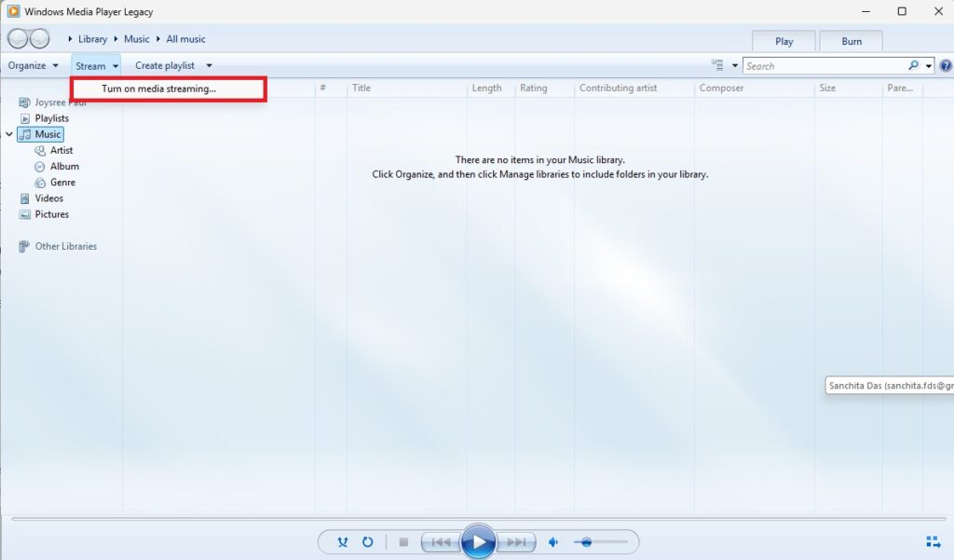954x560 pixels.
Task: Click the Play button
Action: (x=479, y=541)
